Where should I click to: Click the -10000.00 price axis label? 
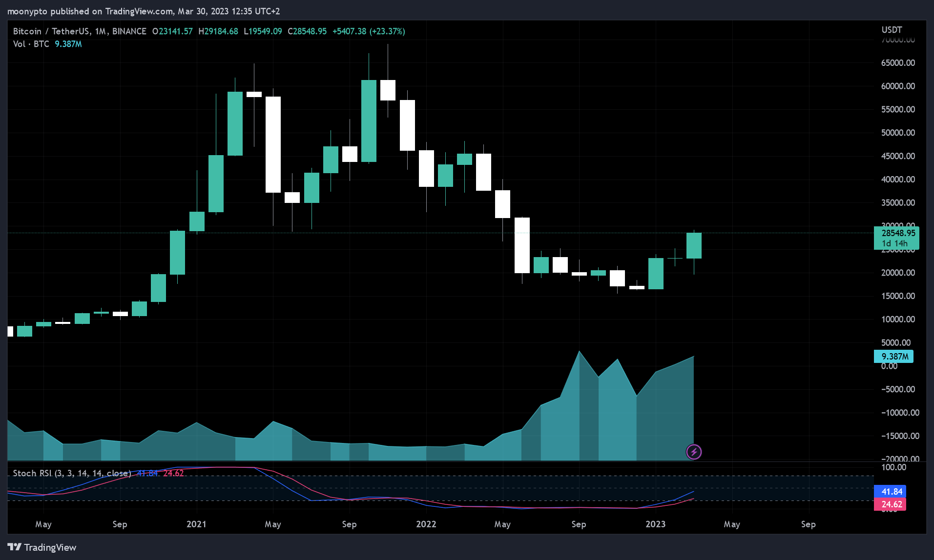pyautogui.click(x=900, y=413)
